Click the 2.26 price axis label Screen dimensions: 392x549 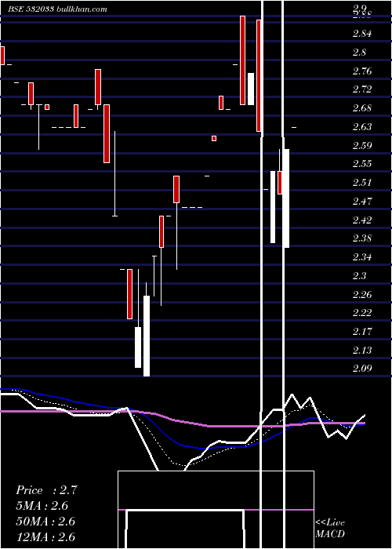tap(362, 294)
